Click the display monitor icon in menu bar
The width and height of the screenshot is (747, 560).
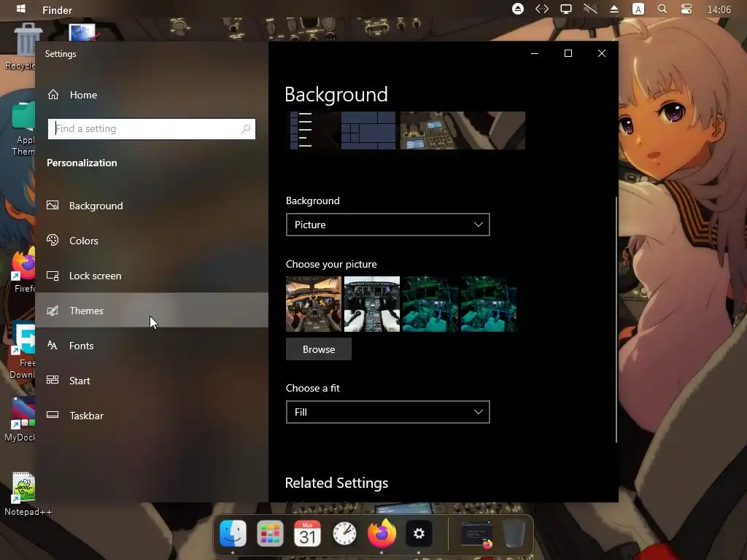click(566, 9)
